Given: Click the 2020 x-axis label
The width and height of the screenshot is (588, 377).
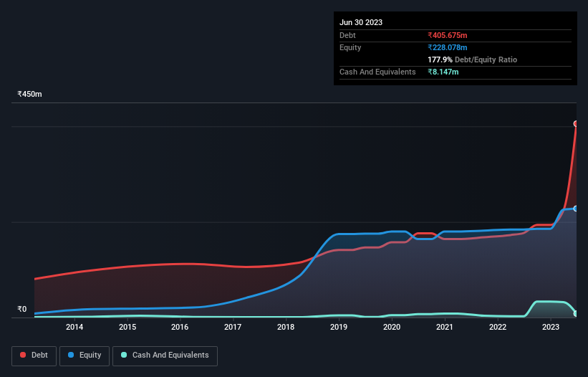Looking at the screenshot, I should tap(392, 327).
